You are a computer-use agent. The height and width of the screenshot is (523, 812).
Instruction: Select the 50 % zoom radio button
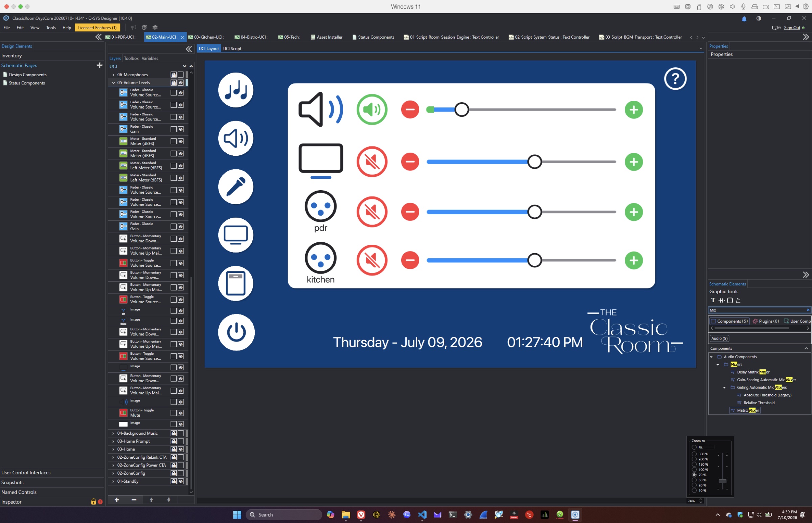pos(694,480)
